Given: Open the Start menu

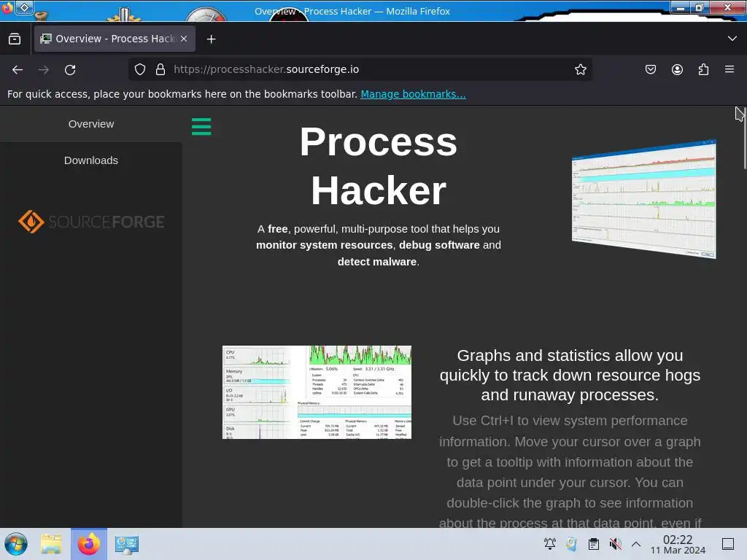Looking at the screenshot, I should tap(16, 544).
